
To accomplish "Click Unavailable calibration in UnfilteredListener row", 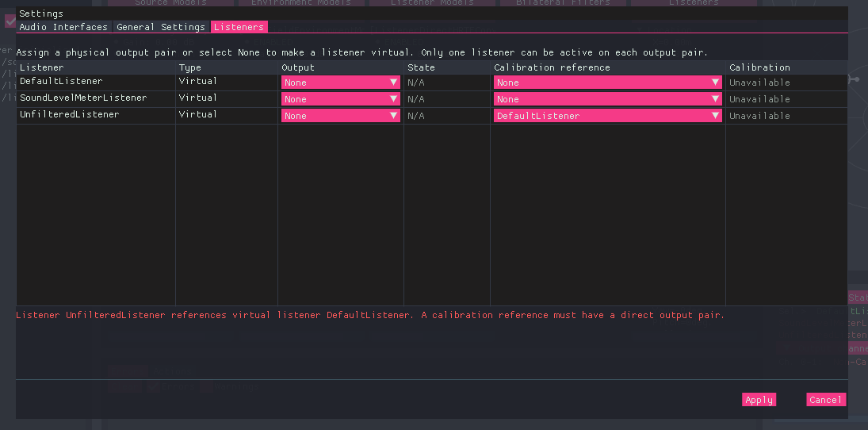I will click(x=759, y=116).
